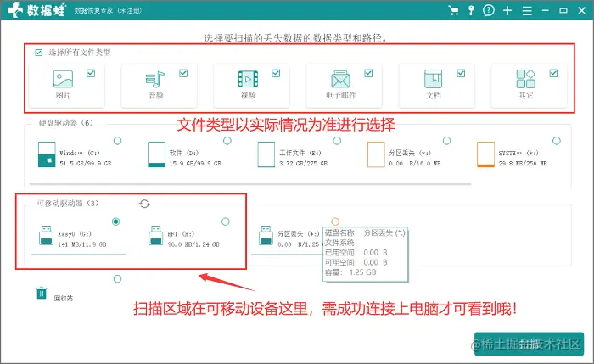Viewport: 594px width, 364px height.
Task: Uncheck the 视频 checkbox
Action: (276, 73)
